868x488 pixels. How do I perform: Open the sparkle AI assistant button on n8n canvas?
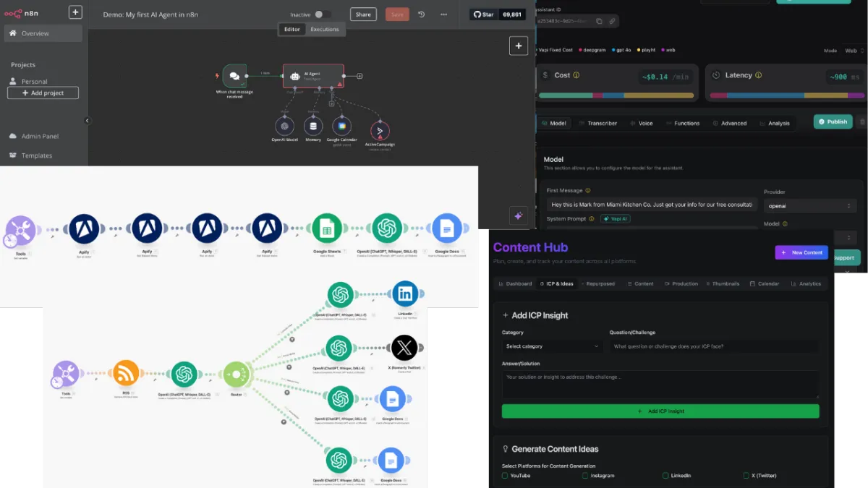point(518,215)
